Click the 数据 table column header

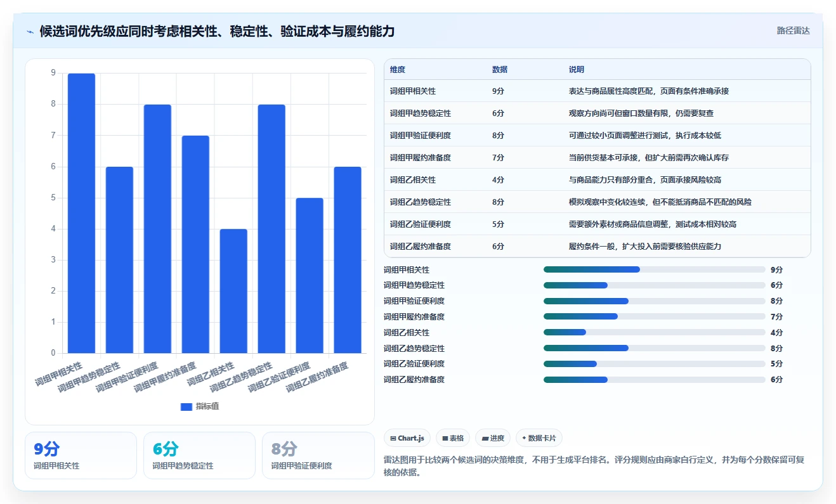click(500, 70)
